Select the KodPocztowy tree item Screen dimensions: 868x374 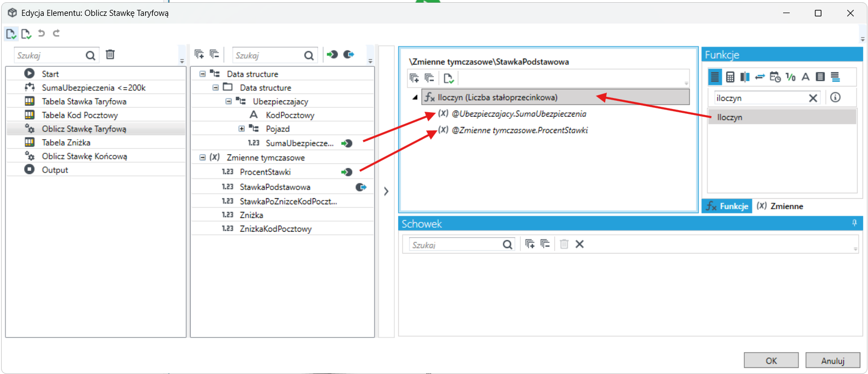point(290,115)
